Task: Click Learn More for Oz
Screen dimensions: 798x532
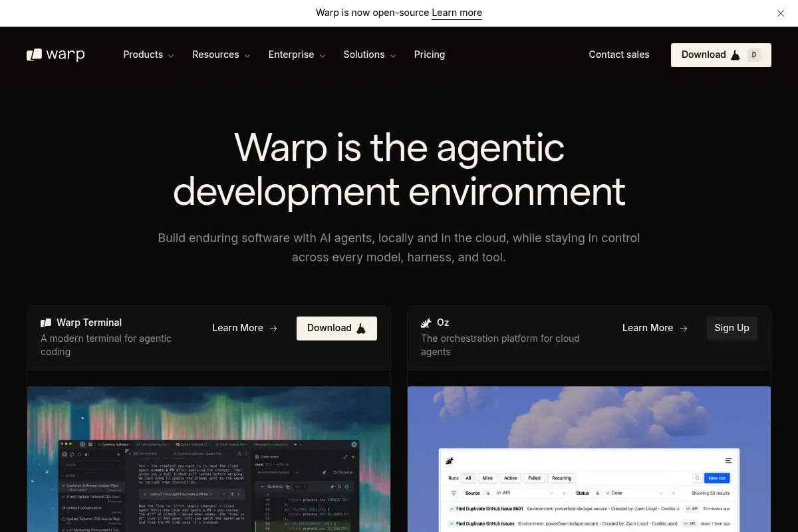Action: click(x=655, y=328)
